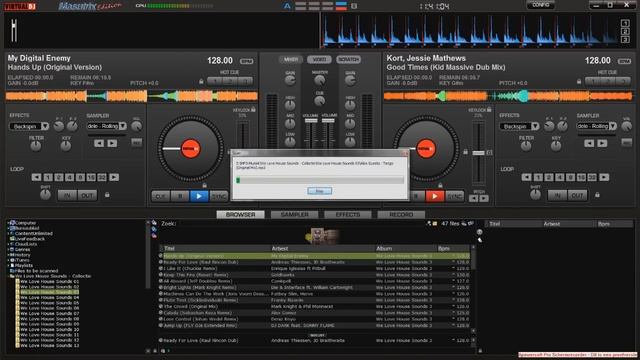Open right deck effects dropdown (Backspin)
The width and height of the screenshot is (640, 360).
coord(535,126)
